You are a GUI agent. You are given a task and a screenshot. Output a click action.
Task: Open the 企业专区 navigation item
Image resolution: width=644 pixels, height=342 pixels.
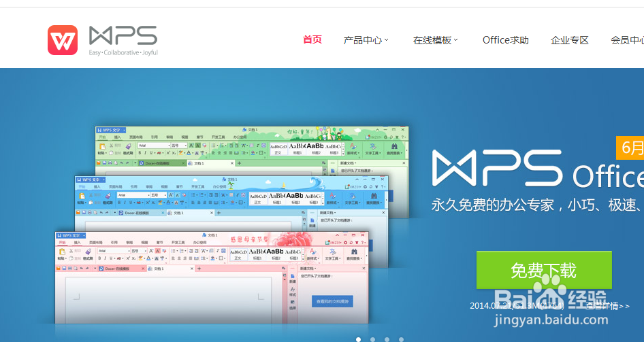pos(570,40)
